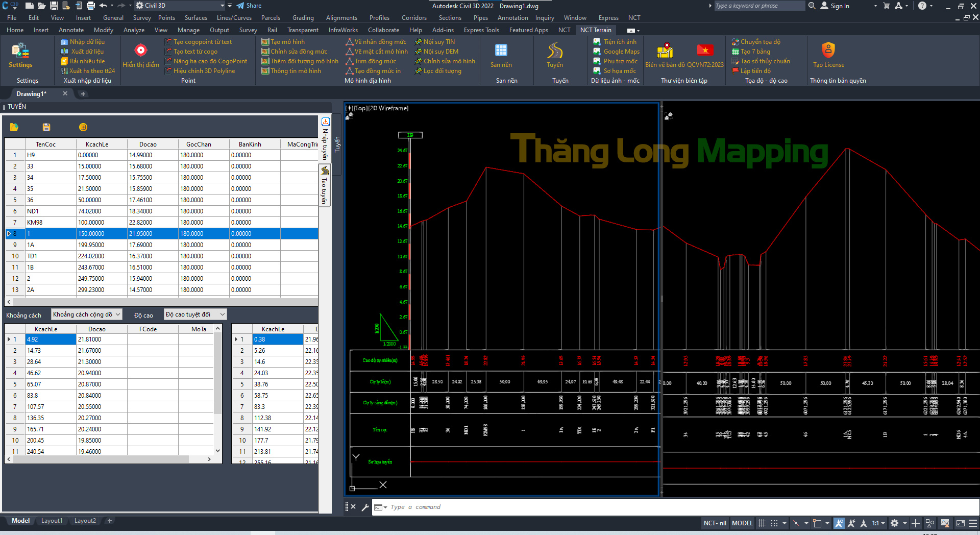
Task: Open the Độ cao tuyệt đối dropdown
Action: (195, 314)
